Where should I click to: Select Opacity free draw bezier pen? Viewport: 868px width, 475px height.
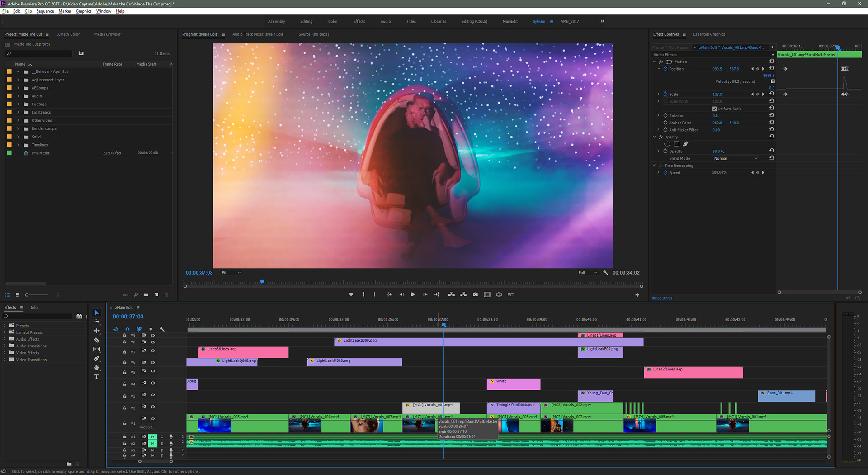tap(685, 144)
